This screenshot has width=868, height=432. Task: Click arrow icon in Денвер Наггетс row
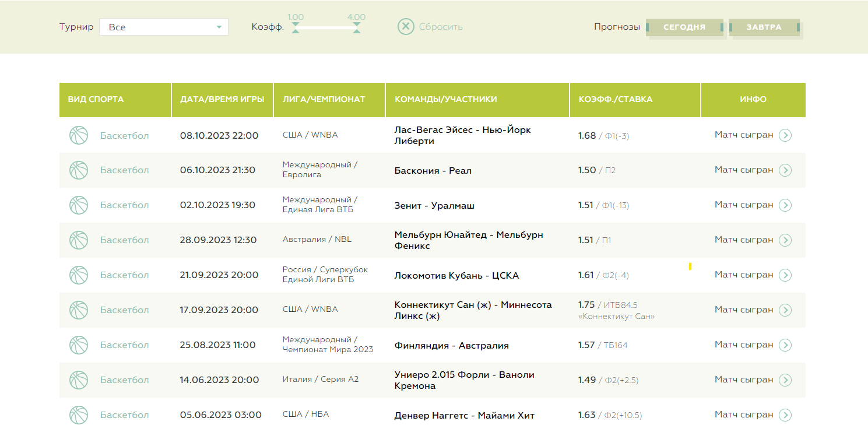[785, 415]
